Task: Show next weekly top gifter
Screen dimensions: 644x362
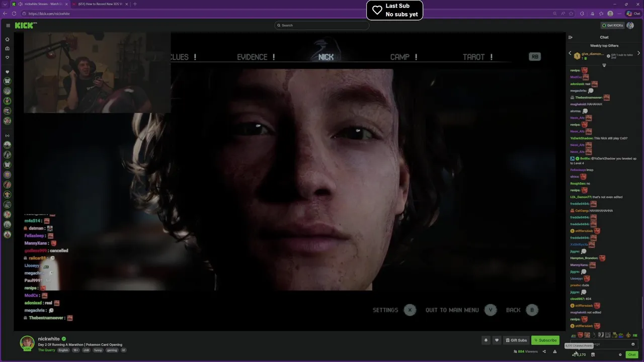Action: (638, 53)
